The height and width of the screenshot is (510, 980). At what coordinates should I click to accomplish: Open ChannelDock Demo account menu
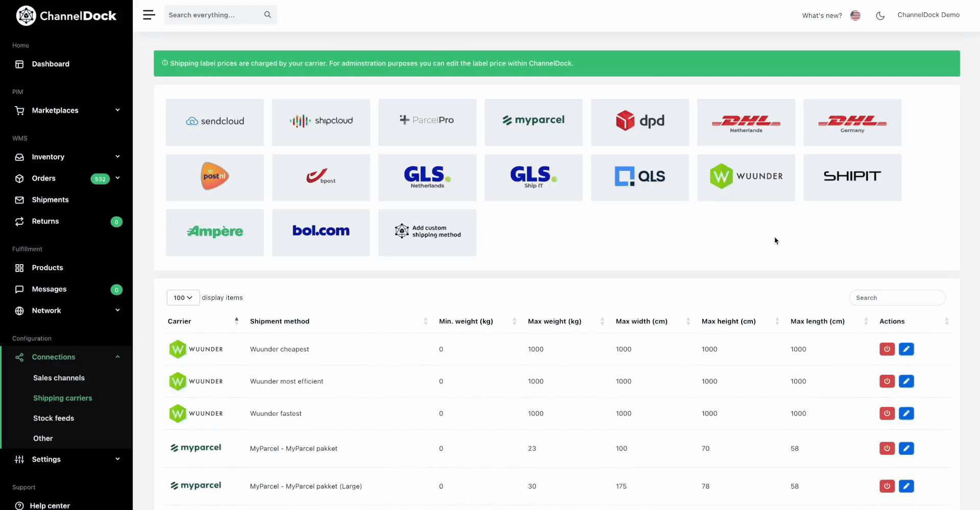[928, 15]
